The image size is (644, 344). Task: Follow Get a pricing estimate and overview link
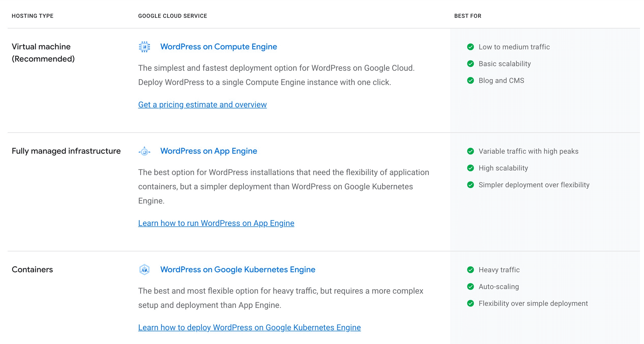202,105
